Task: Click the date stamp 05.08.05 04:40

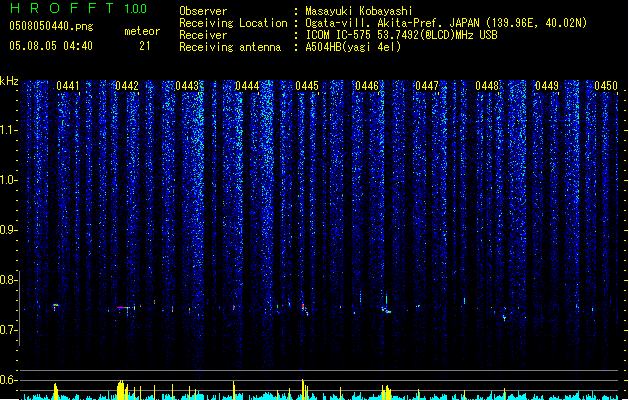Action: coord(51,46)
